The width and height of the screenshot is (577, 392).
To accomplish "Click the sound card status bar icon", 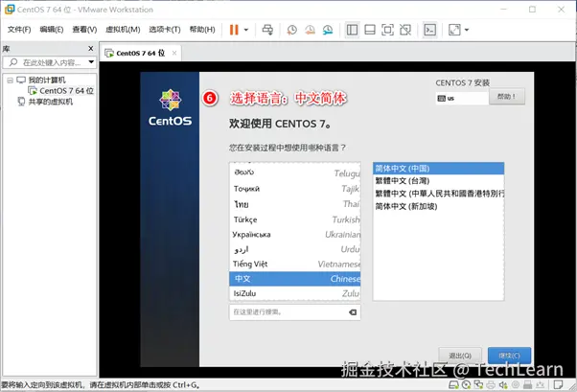I will tap(503, 385).
